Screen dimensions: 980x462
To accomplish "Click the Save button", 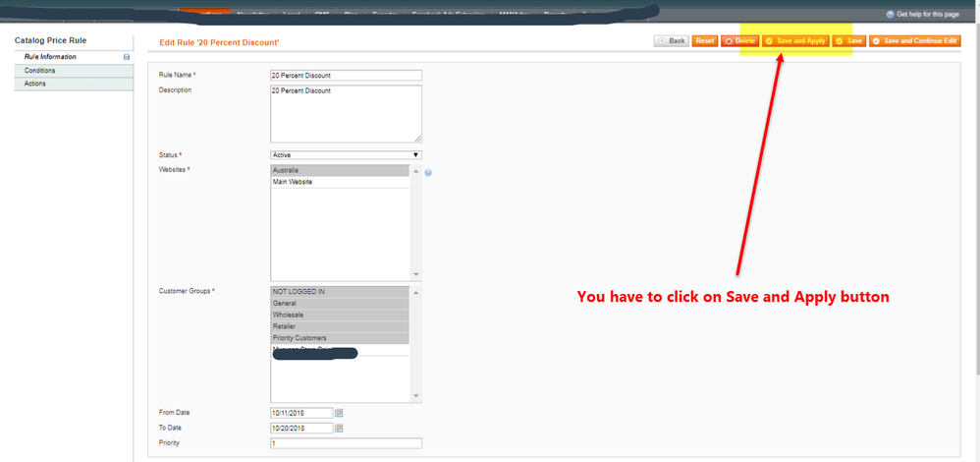I will 848,41.
